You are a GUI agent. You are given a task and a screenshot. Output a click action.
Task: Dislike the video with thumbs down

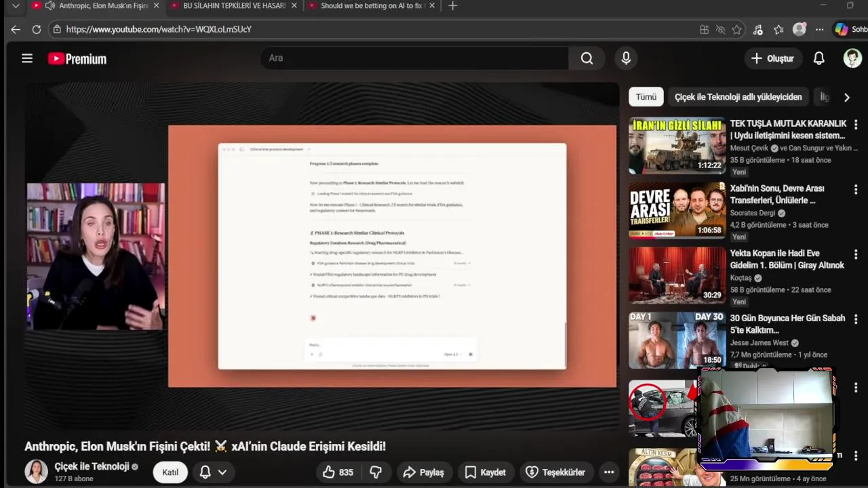pos(376,472)
